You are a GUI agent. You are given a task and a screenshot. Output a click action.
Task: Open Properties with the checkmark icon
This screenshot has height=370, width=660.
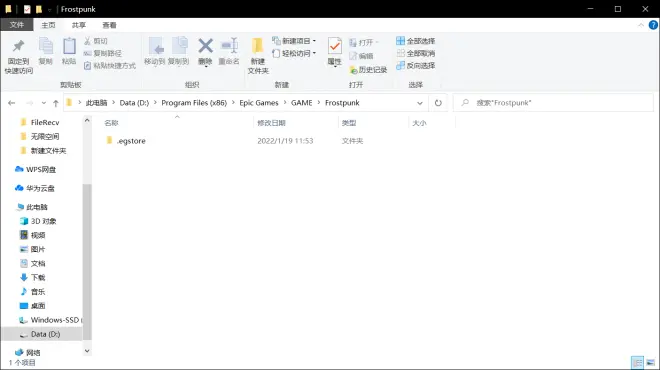(335, 51)
